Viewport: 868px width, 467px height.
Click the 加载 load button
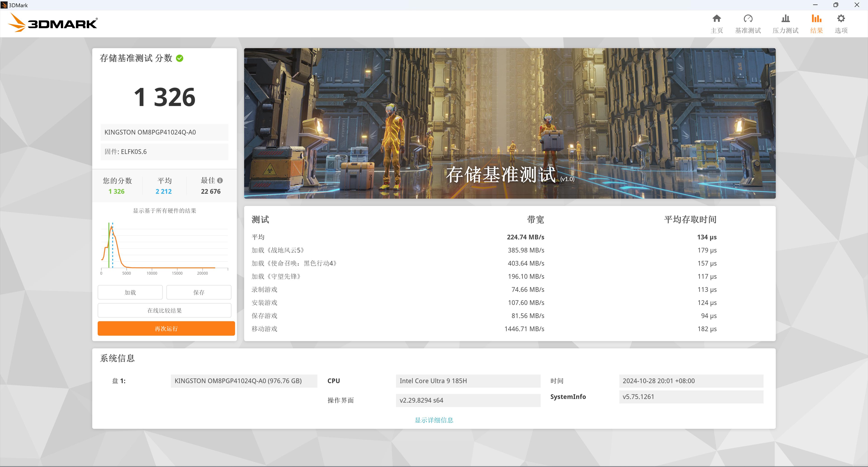[130, 292]
